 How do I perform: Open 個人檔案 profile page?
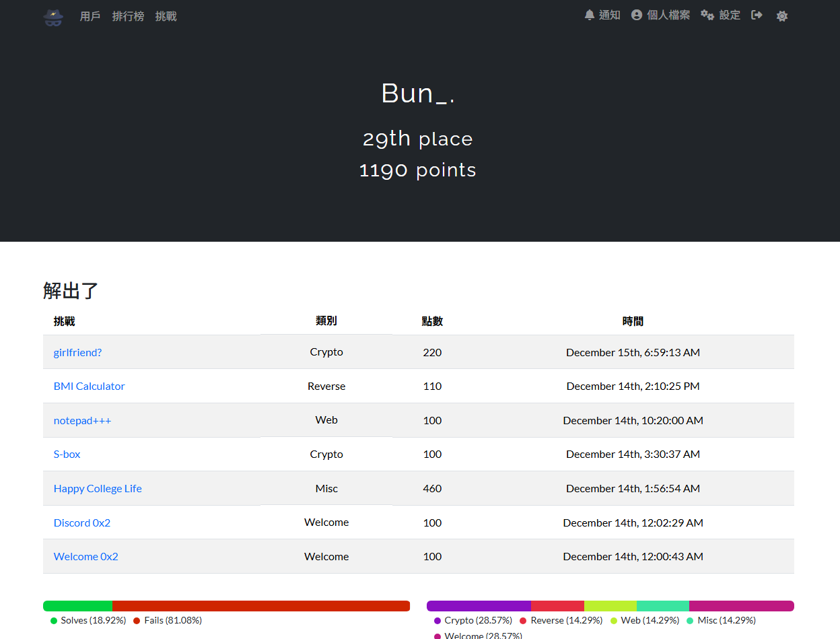pos(660,15)
